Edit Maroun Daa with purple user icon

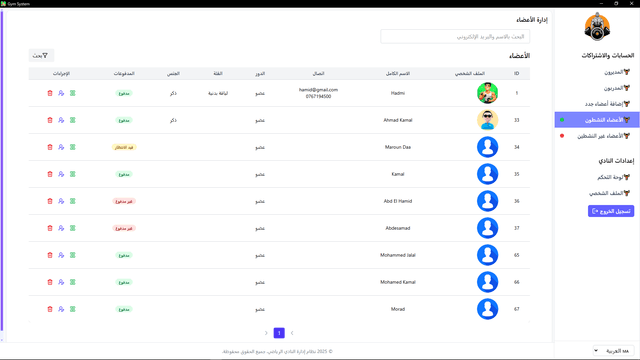click(61, 147)
